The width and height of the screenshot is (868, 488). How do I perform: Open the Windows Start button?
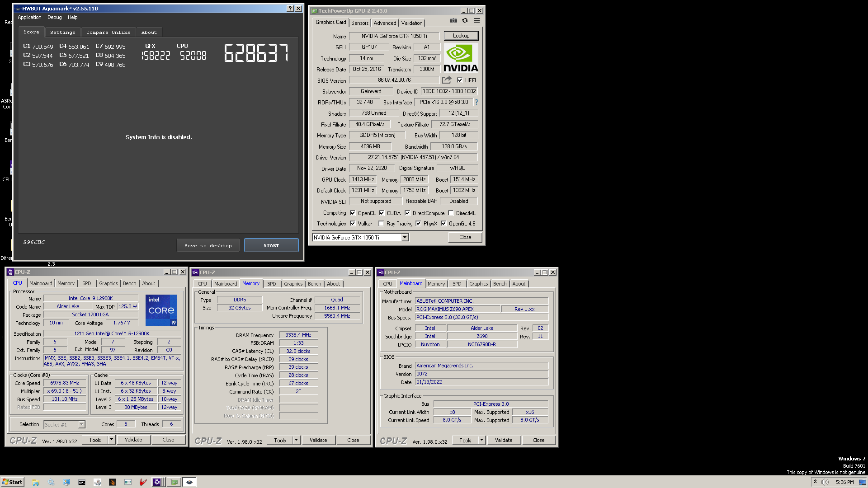tap(12, 482)
